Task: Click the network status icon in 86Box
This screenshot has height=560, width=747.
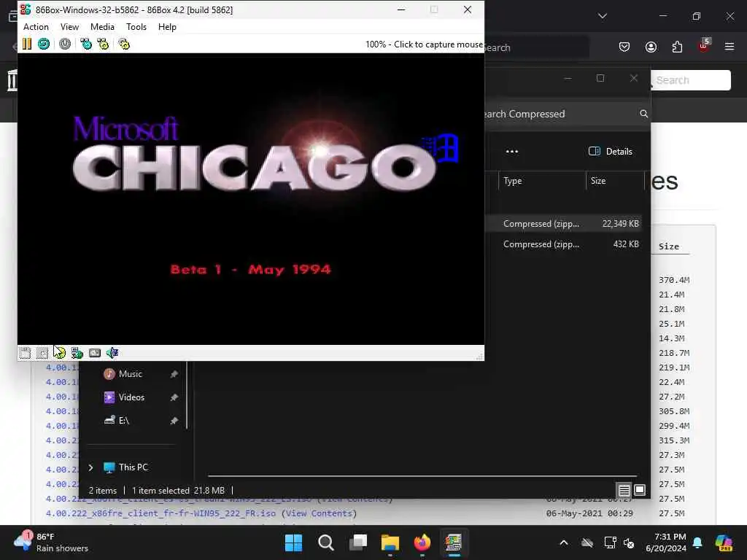Action: (77, 353)
